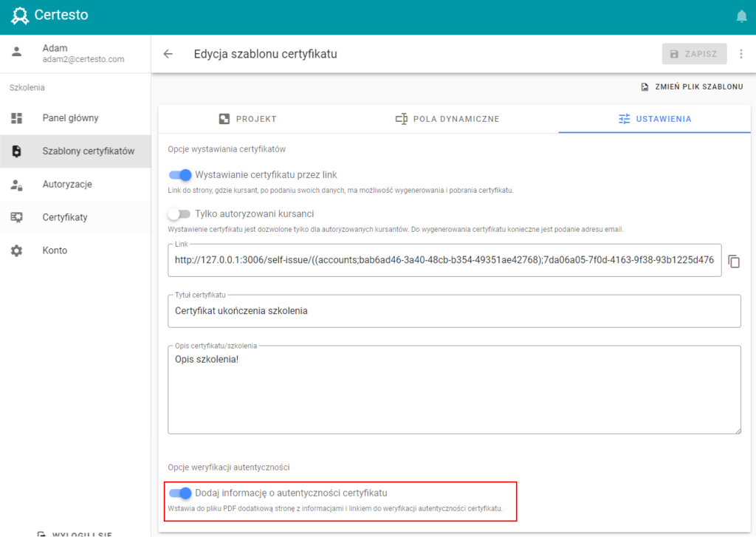Select the Ustawienia tab
The height and width of the screenshot is (537, 756).
654,119
